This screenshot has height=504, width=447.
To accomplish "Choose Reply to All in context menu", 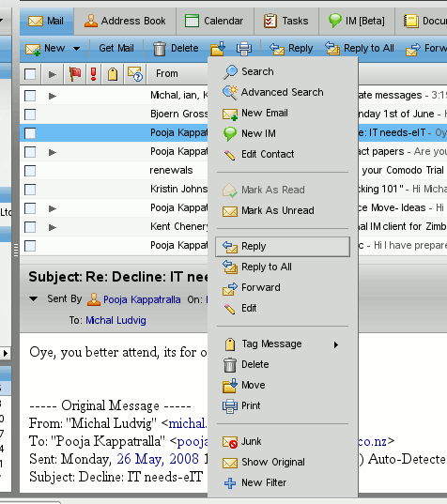I will [x=267, y=267].
